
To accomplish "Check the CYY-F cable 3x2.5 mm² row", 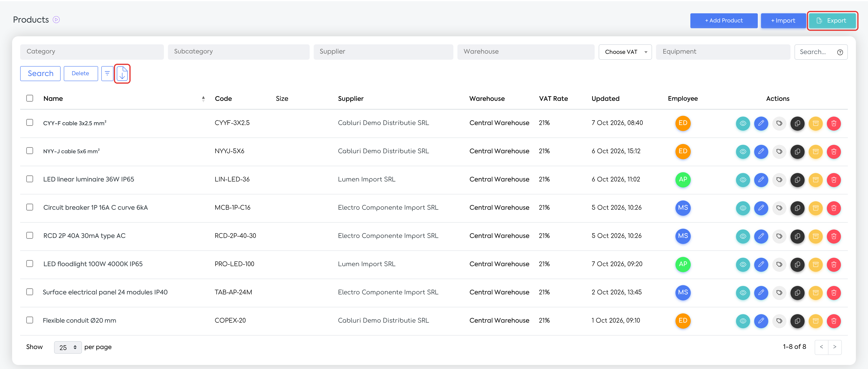I will coord(30,123).
